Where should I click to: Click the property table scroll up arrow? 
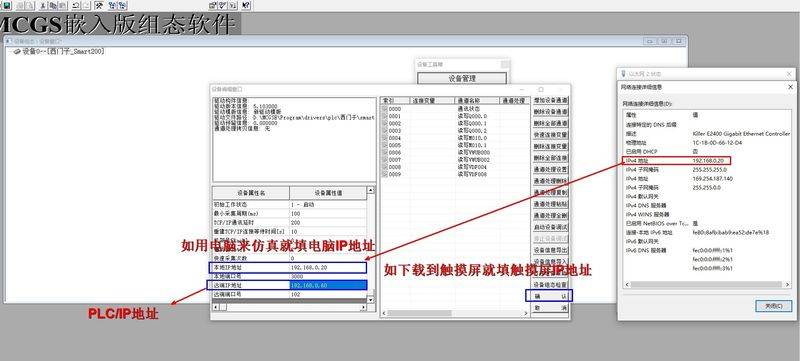click(x=370, y=190)
